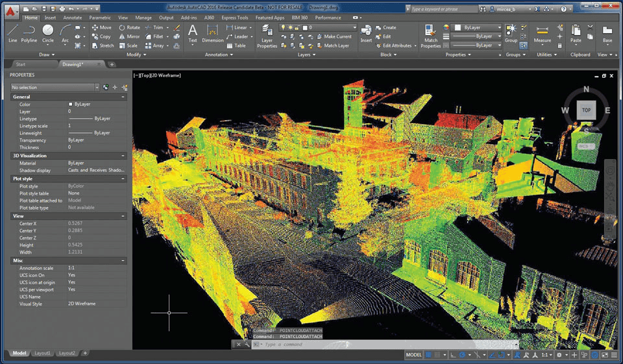This screenshot has height=364, width=623.
Task: Switch to the Layout1 tab
Action: coord(42,353)
